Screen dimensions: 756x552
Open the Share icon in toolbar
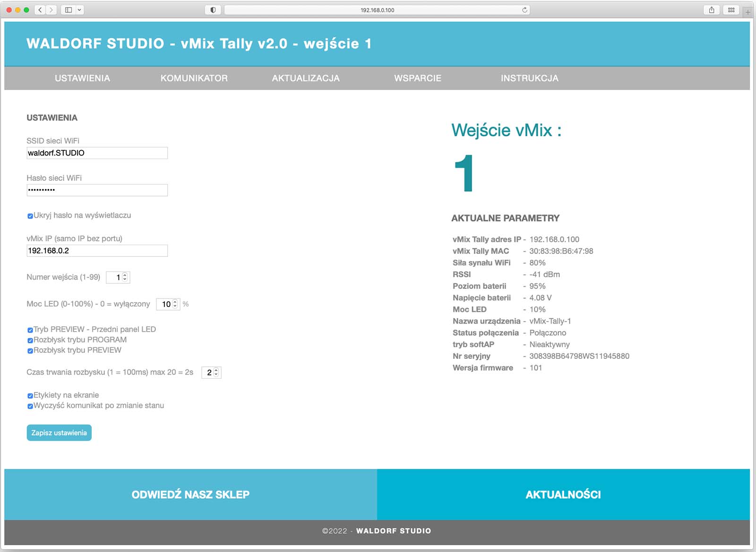(711, 10)
